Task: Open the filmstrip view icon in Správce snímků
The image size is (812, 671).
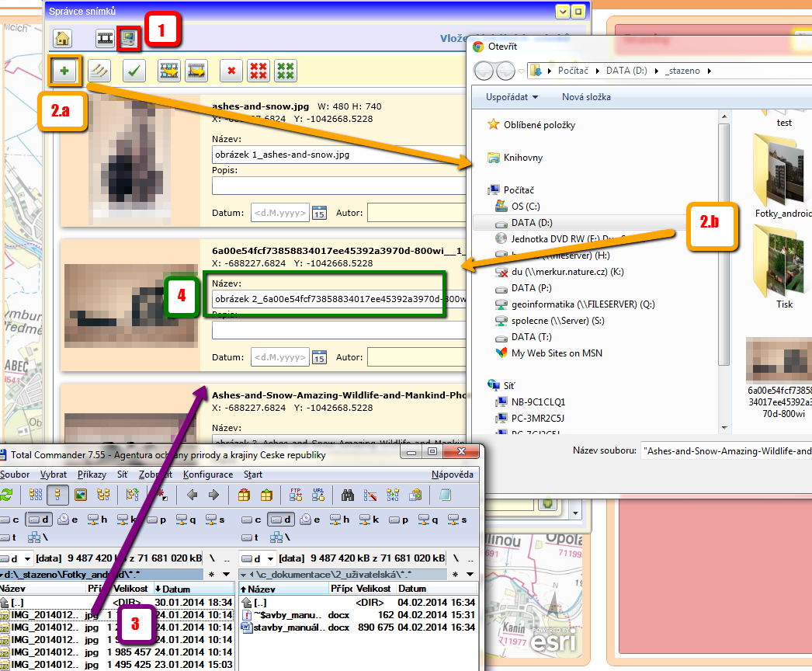Action: 105,38
